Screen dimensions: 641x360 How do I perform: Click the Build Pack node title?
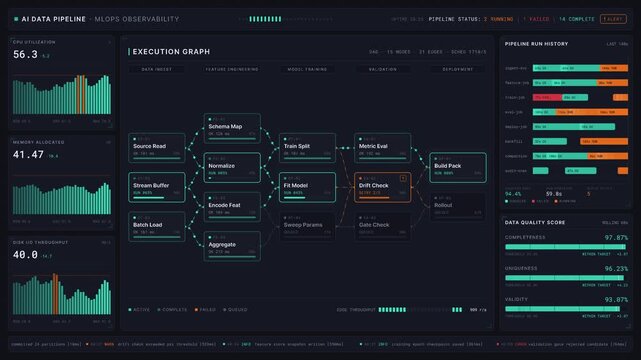click(448, 166)
